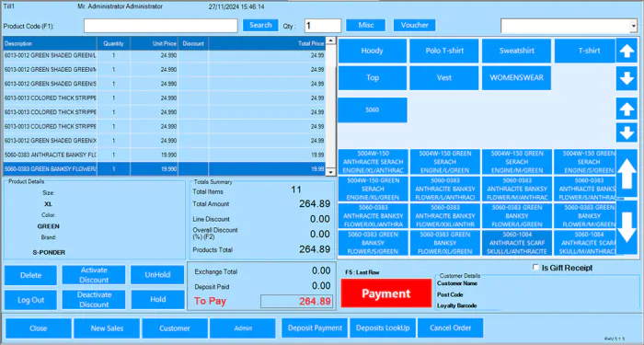
Task: Open Deposits LookUp
Action: tap(383, 328)
